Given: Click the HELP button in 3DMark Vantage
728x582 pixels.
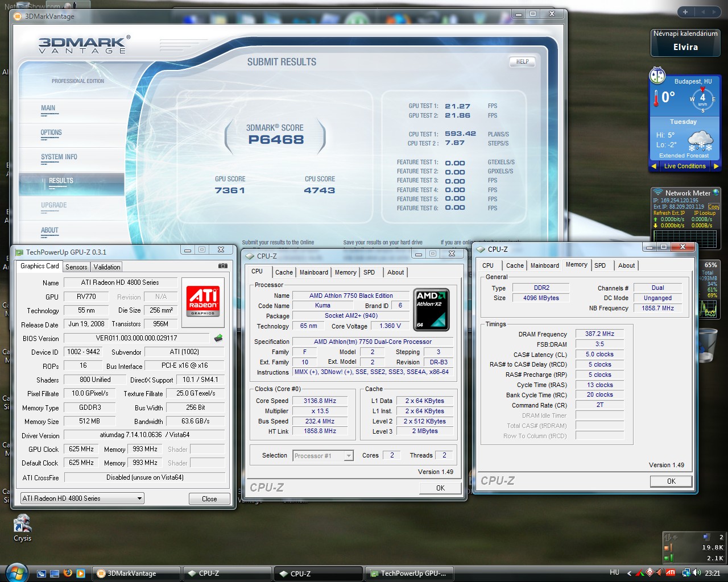Looking at the screenshot, I should point(522,61).
